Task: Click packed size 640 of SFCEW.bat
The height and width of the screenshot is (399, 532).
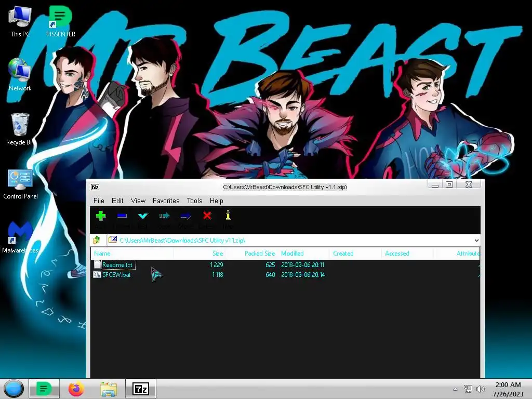Action: pyautogui.click(x=270, y=274)
